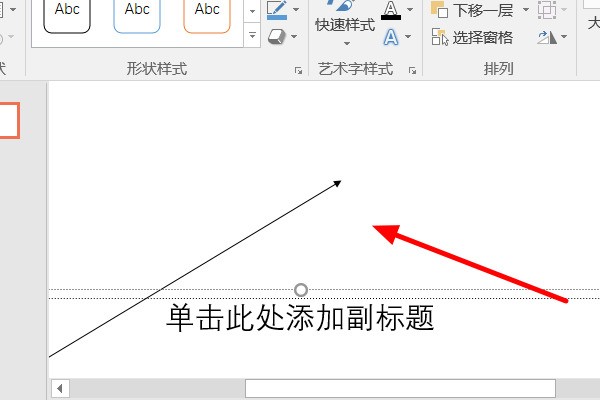
Task: Open the 下移一层 dropdown arrow
Action: [526, 9]
